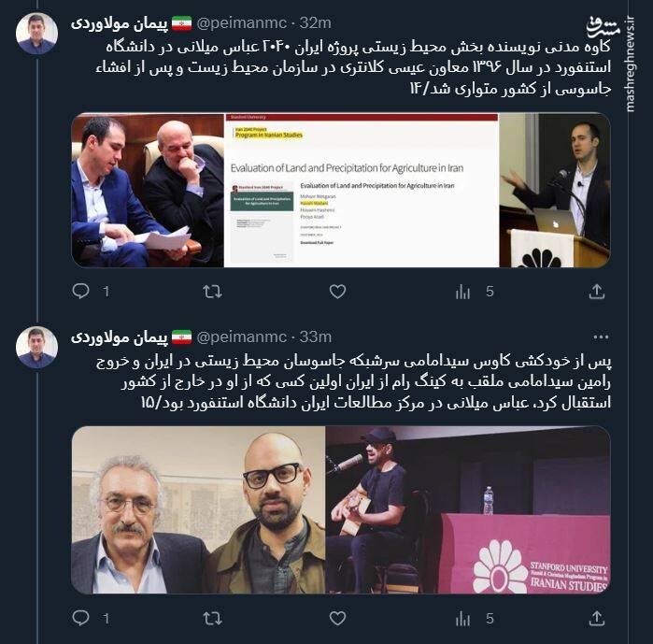Open the @peimanmc handle on first tweet
This screenshot has height=644, width=653.
coord(242,23)
